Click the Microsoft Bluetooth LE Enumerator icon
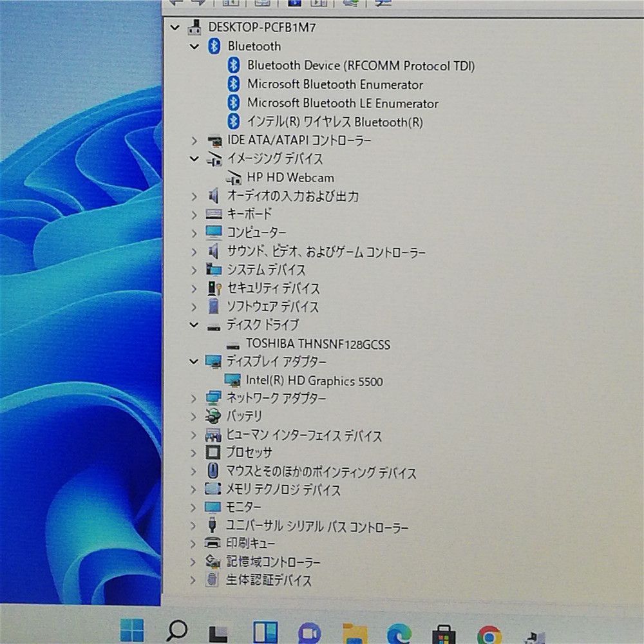The width and height of the screenshot is (644, 644). (x=234, y=102)
